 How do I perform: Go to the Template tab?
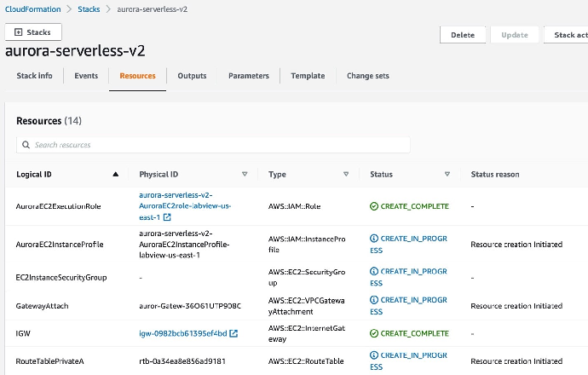[308, 76]
